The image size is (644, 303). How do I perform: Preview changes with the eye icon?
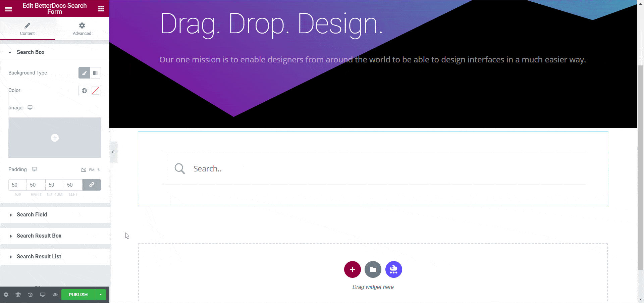click(x=55, y=295)
